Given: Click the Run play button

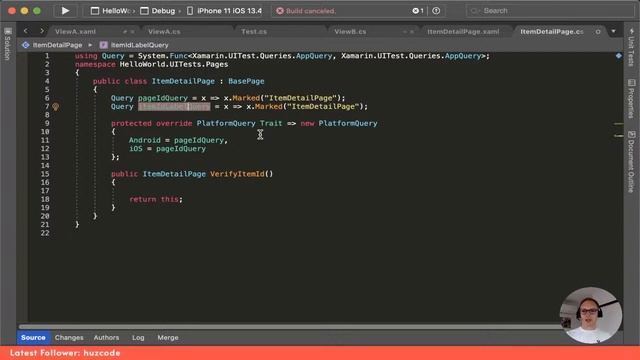Looking at the screenshot, I should pyautogui.click(x=65, y=11).
